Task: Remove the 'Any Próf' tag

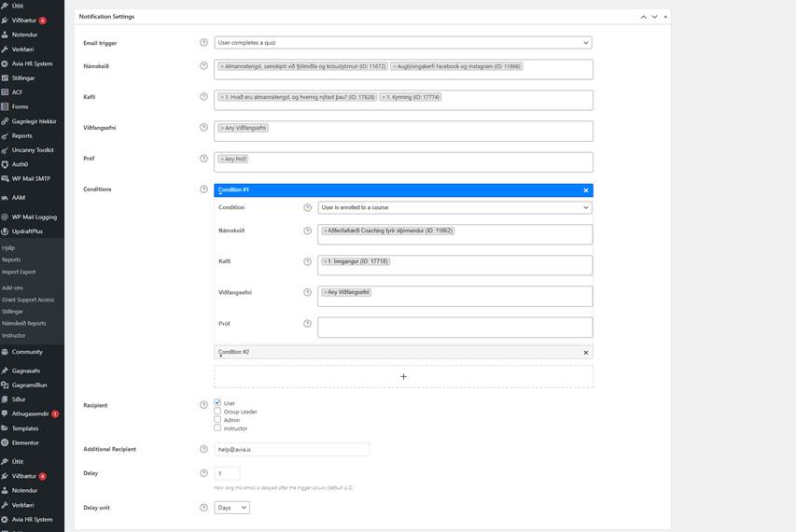Action: pos(222,159)
